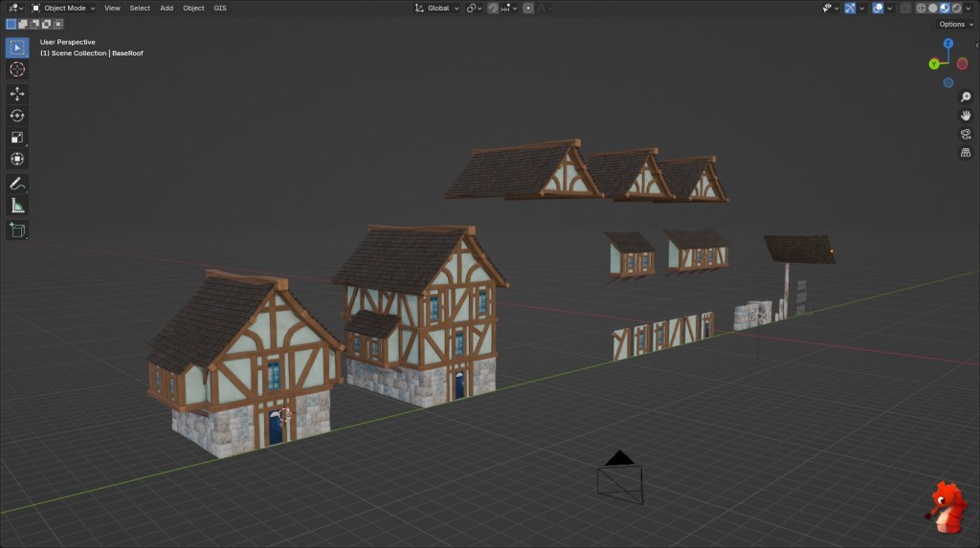
Task: Choose the Scale tool
Action: 17,138
